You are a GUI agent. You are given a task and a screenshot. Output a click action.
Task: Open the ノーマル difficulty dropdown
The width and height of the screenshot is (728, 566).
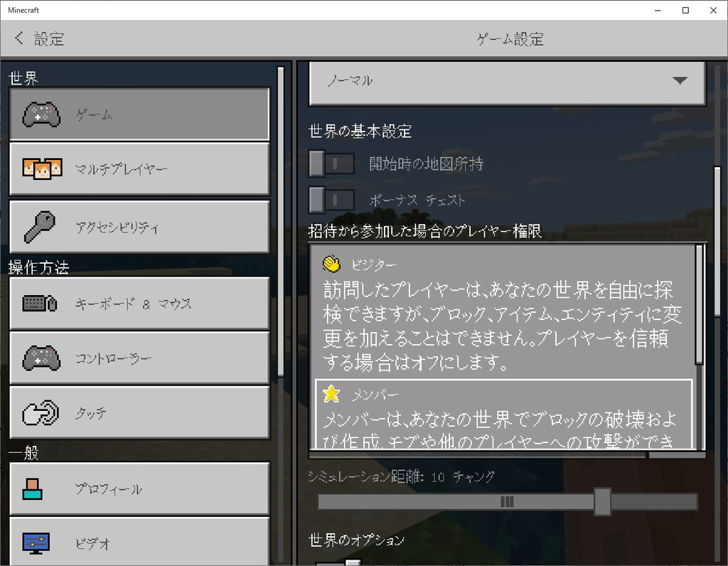click(x=506, y=80)
